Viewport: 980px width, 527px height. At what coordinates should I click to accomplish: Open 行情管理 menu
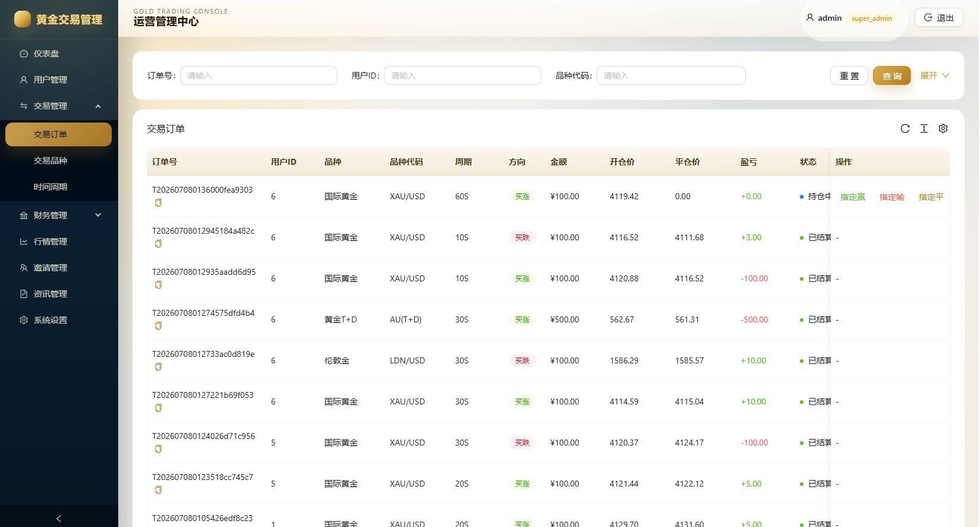pos(59,241)
